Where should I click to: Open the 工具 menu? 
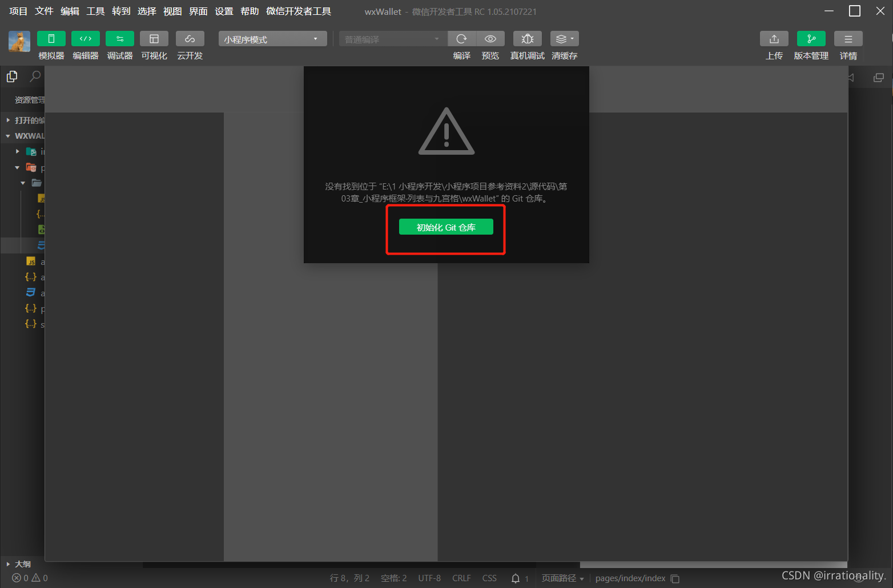tap(95, 11)
